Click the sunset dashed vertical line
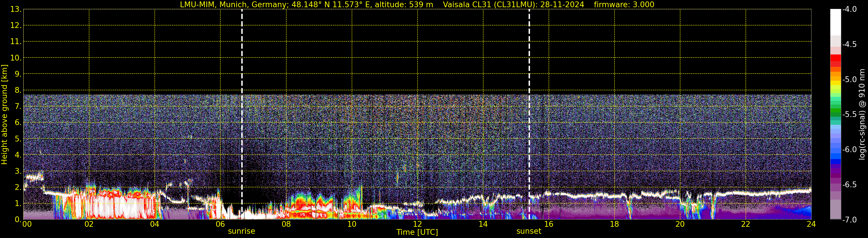The height and width of the screenshot is (238, 868). tap(529, 114)
